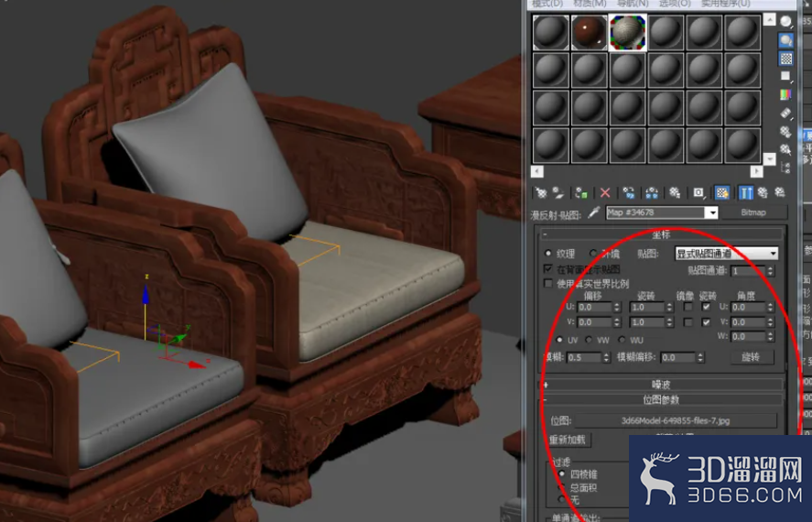The image size is (812, 522).
Task: Click the Make Material Copy icon
Action: (x=629, y=193)
